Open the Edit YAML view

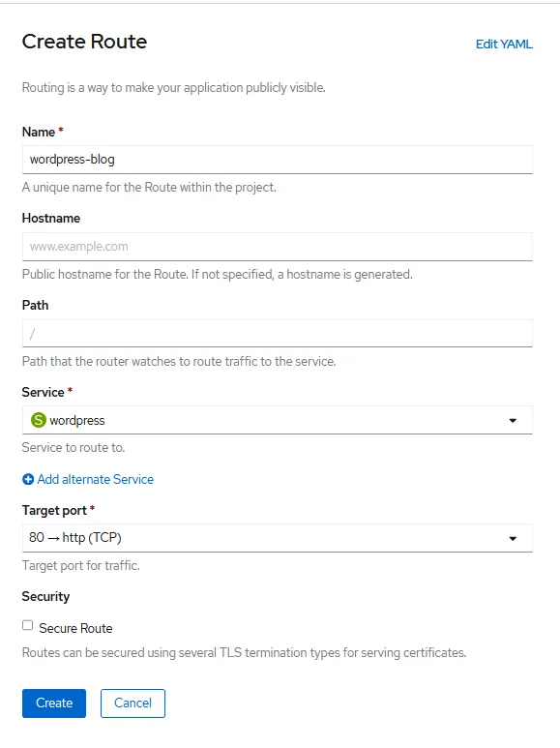click(504, 44)
